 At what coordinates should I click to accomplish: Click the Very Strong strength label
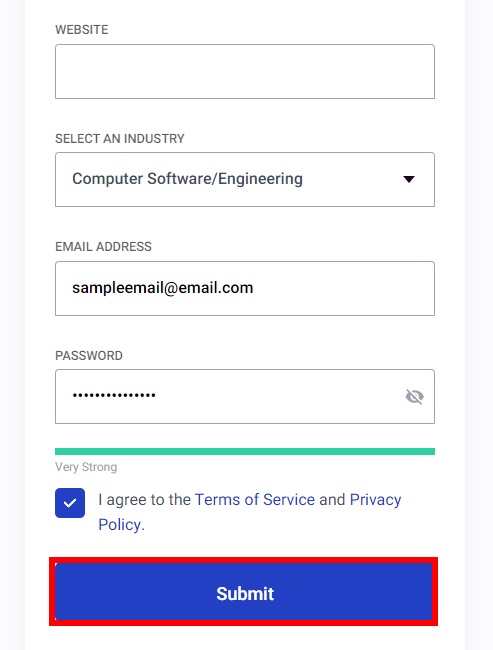tap(86, 467)
